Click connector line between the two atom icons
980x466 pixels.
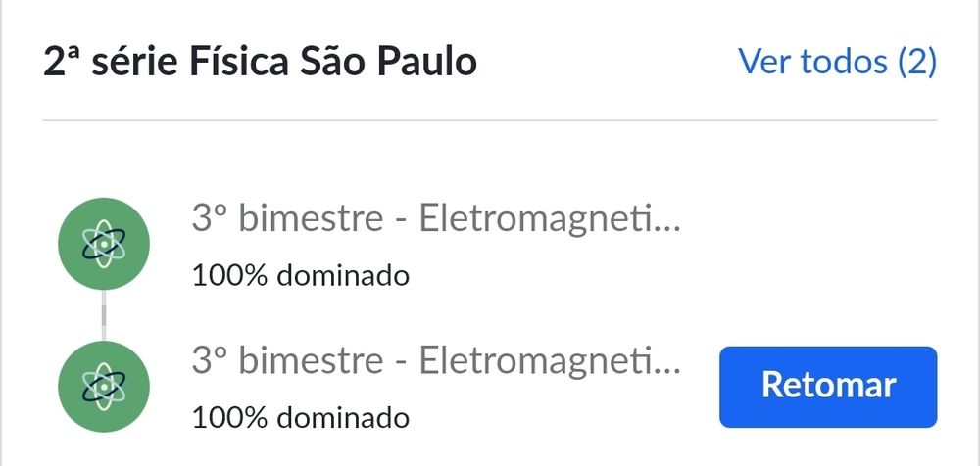pos(103,314)
